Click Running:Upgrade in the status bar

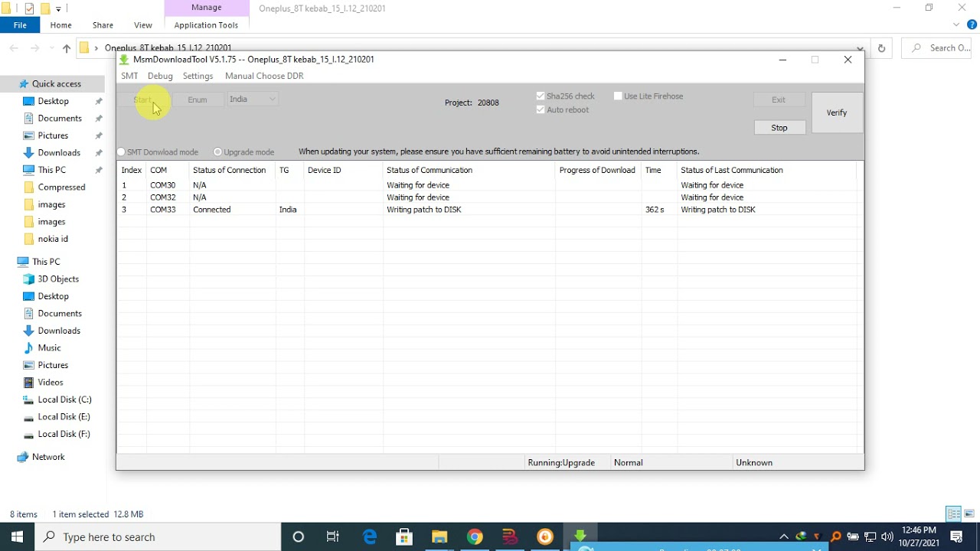click(561, 463)
